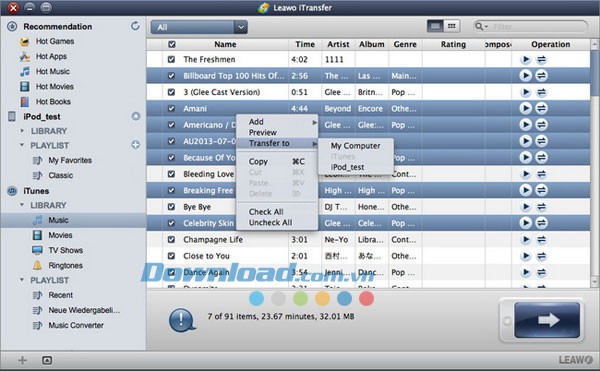The width and height of the screenshot is (600, 371).
Task: Transfer to iPod_test submenu item
Action: click(x=355, y=167)
